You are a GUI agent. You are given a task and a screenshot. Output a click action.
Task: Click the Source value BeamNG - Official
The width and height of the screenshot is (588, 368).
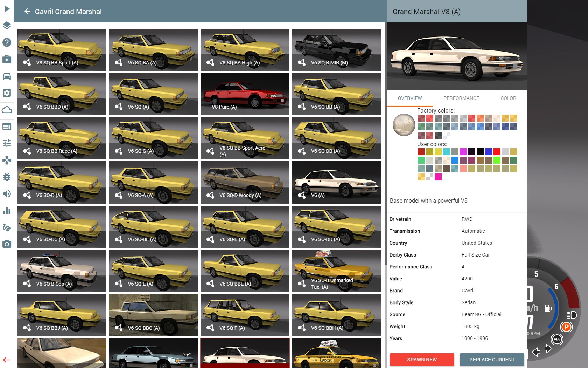click(482, 314)
